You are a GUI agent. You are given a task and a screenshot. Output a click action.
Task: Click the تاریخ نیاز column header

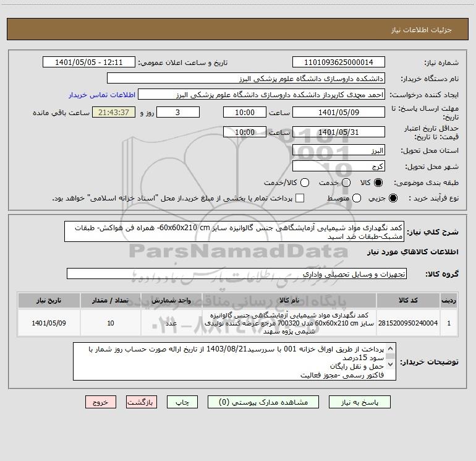point(49,300)
